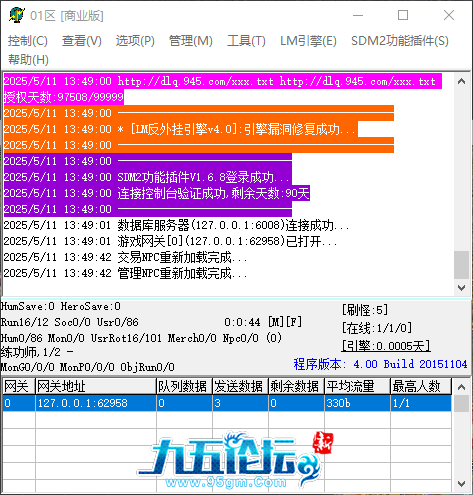Click the [M][F] status indicator

pos(285,322)
